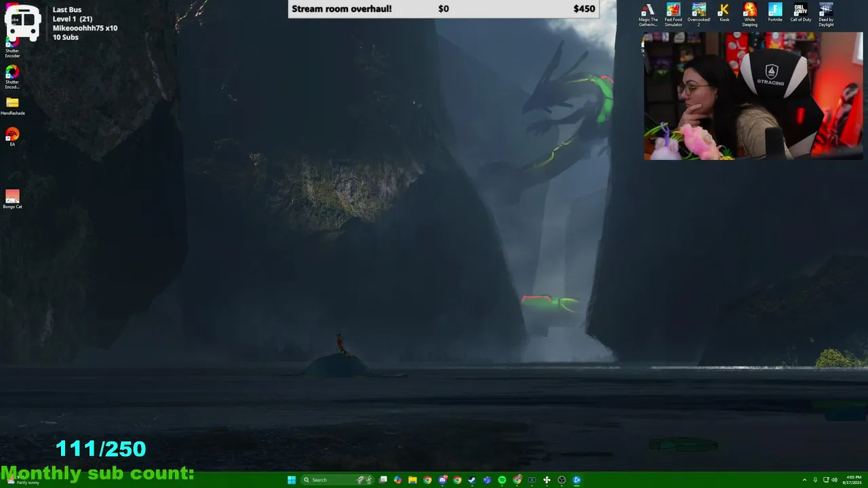Launch the EA app shortcut
868x488 pixels.
click(x=12, y=137)
